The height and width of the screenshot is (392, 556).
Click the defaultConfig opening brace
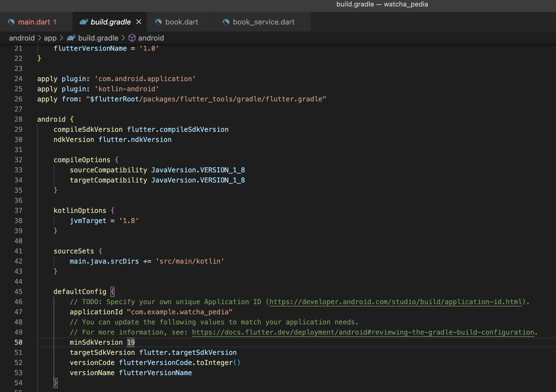click(112, 292)
